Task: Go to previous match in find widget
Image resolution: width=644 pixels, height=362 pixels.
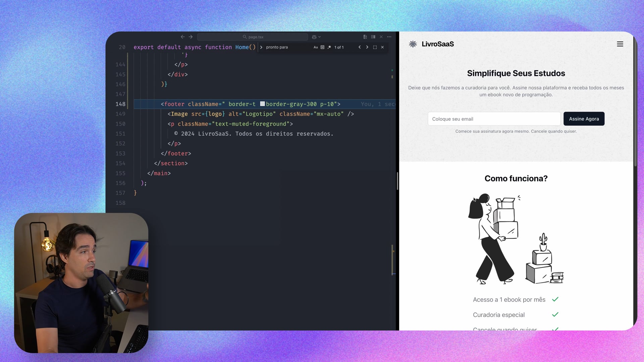Action: pyautogui.click(x=360, y=47)
